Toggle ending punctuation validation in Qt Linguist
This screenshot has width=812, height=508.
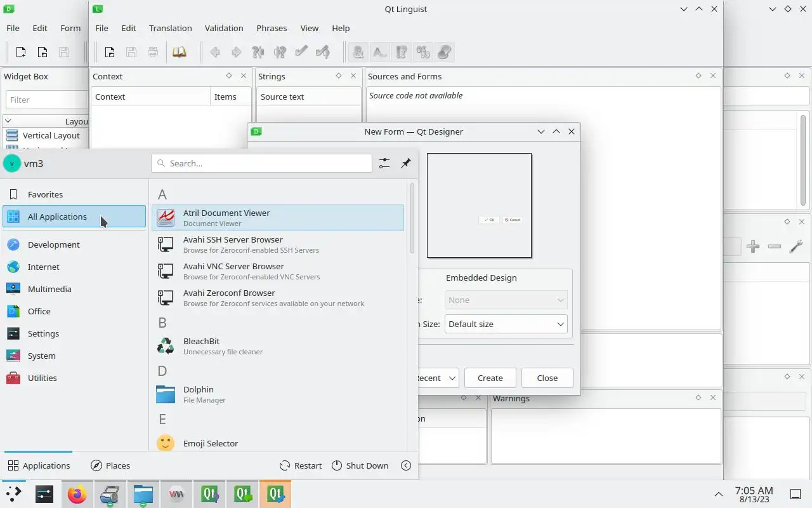402,52
